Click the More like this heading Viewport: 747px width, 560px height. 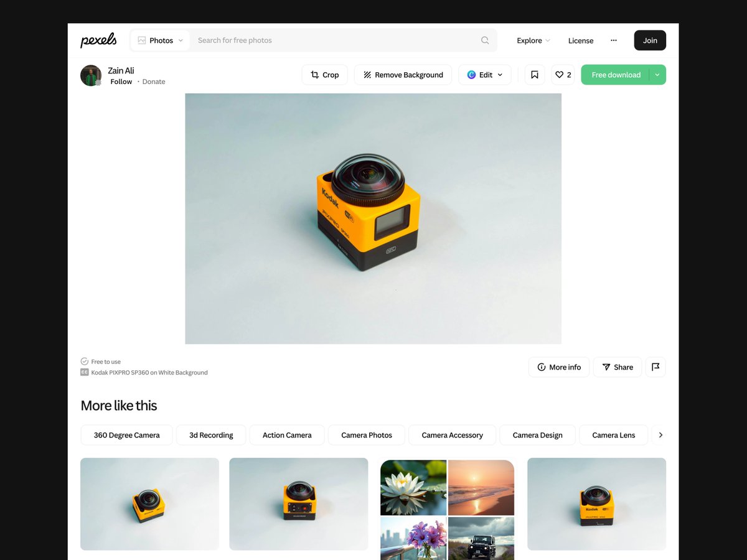tap(119, 406)
